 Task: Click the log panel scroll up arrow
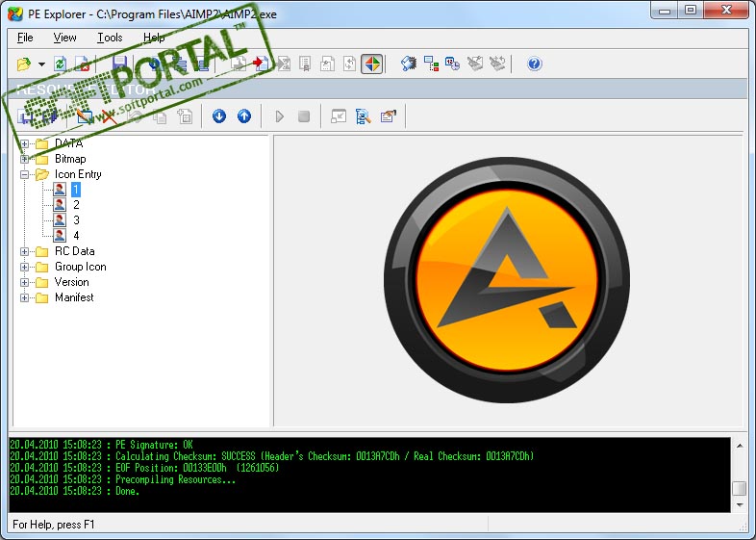[740, 446]
